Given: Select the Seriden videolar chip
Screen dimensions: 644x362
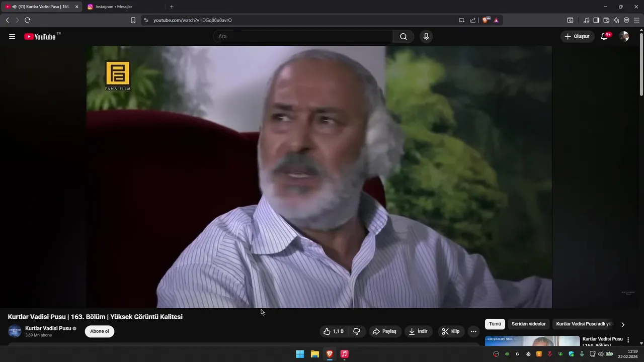Looking at the screenshot, I should click(528, 324).
